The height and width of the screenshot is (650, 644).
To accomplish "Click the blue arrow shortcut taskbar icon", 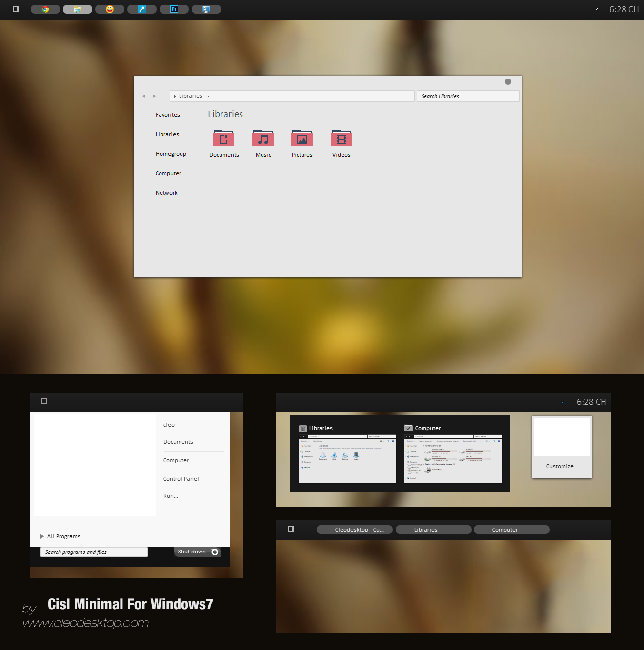I will [142, 9].
